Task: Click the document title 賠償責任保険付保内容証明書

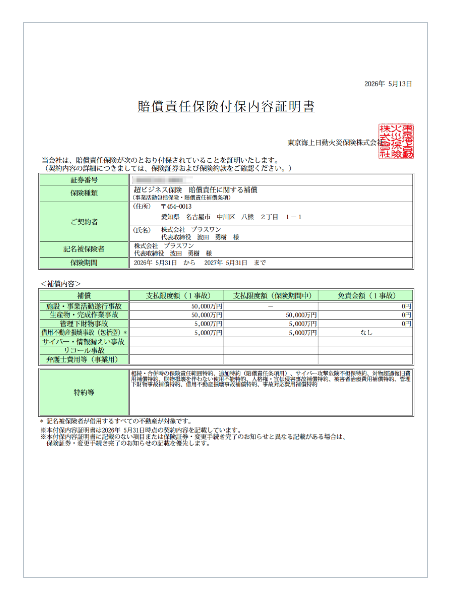Action: (x=226, y=106)
